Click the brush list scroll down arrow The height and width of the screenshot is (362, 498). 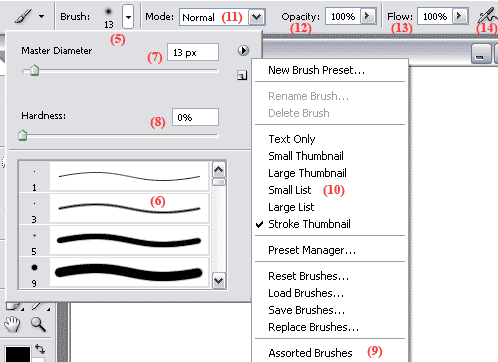[219, 280]
